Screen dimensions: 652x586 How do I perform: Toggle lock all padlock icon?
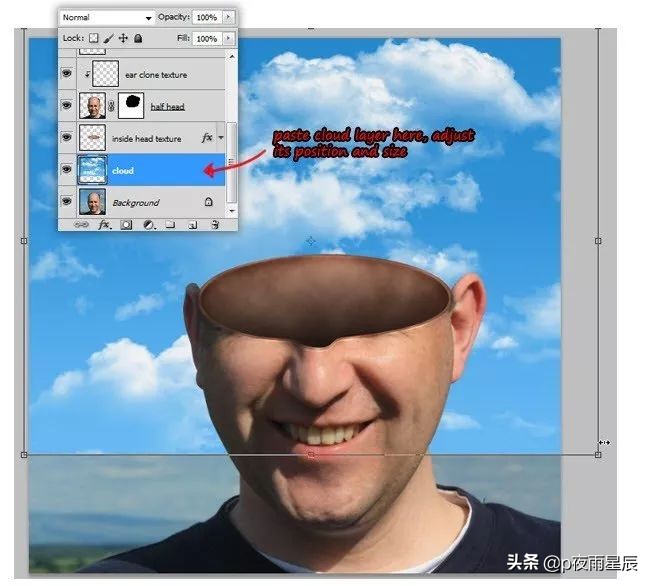coord(138,38)
